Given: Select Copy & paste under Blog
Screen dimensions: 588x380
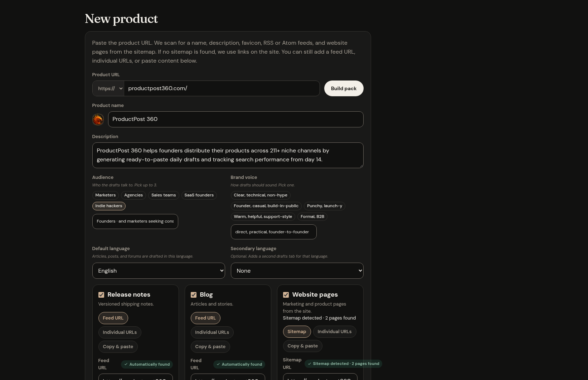Looking at the screenshot, I should 210,347.
